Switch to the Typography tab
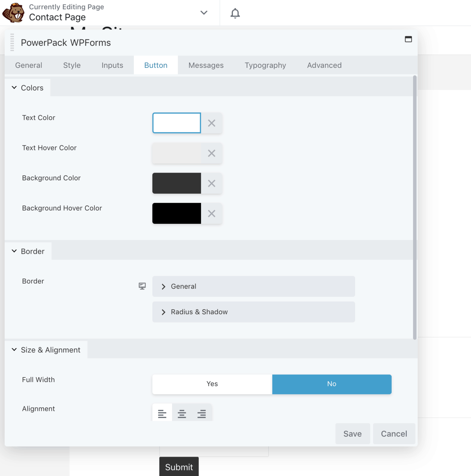This screenshot has height=476, width=471. tap(265, 65)
